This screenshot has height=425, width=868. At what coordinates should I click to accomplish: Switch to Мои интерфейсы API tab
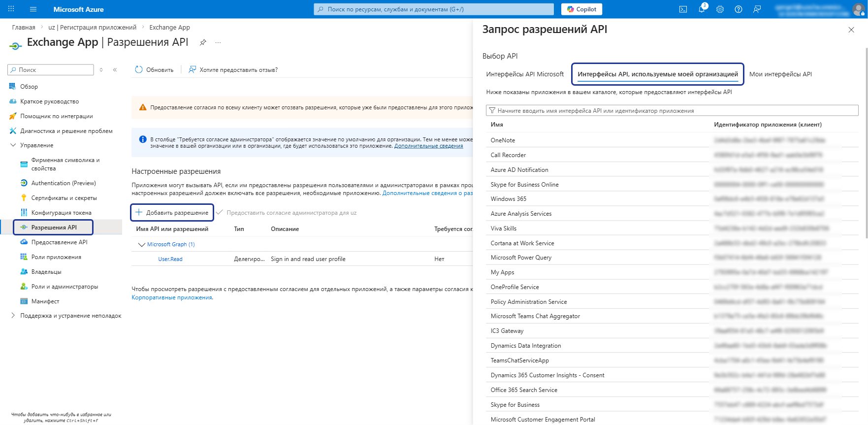780,74
